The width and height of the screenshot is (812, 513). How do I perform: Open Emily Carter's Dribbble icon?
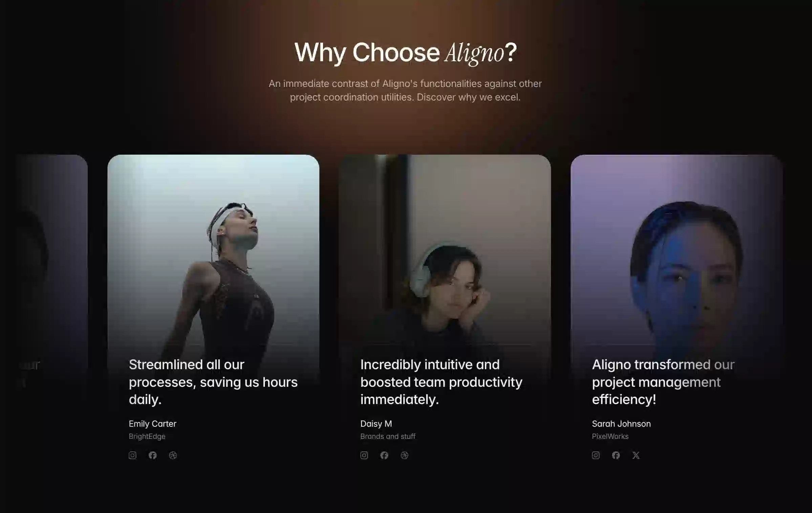(173, 455)
